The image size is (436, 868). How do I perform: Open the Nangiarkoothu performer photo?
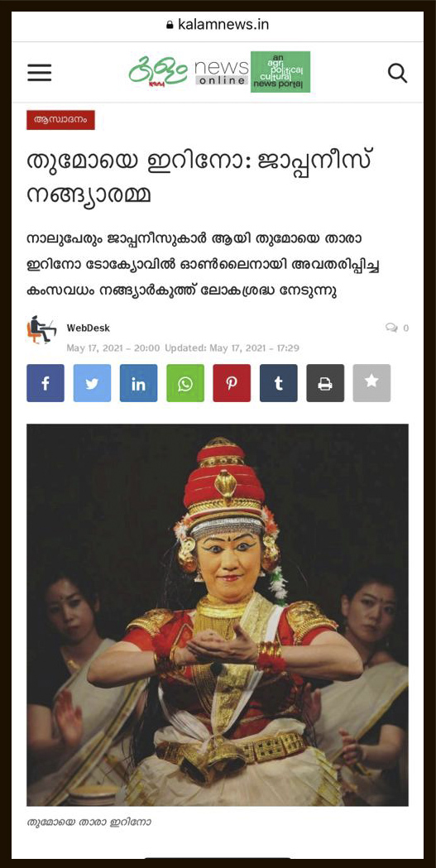tap(218, 615)
